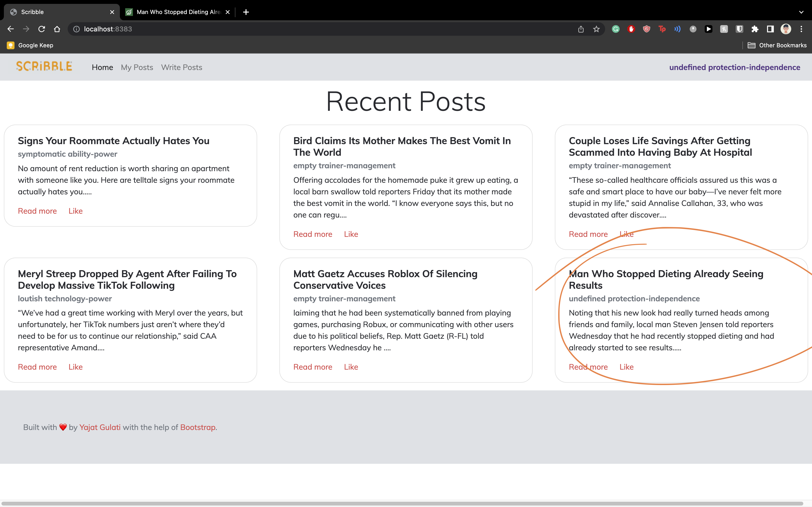Open the AdBlock red hand extension
Image resolution: width=812 pixels, height=507 pixels.
coord(631,29)
